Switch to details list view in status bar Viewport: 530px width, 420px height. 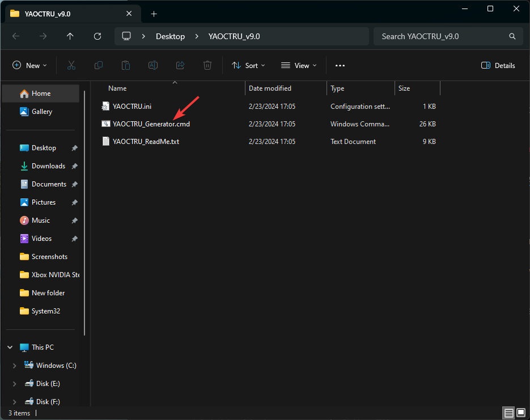508,413
